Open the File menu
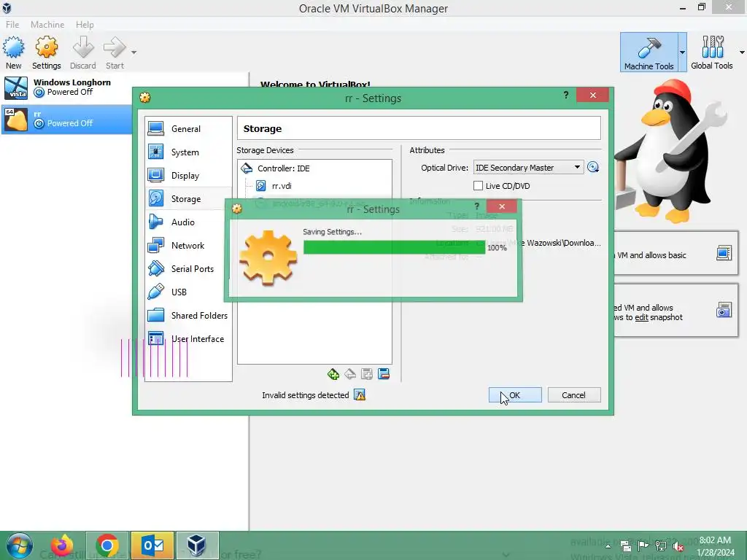 click(x=12, y=24)
